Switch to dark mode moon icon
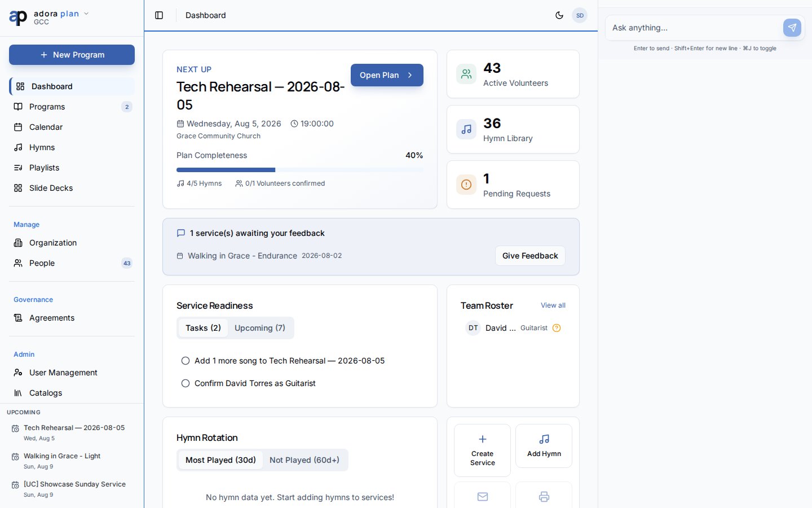The height and width of the screenshot is (508, 812). click(x=559, y=15)
